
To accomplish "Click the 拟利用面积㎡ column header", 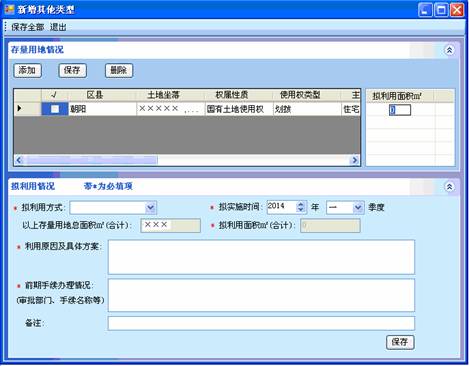I will pyautogui.click(x=400, y=96).
